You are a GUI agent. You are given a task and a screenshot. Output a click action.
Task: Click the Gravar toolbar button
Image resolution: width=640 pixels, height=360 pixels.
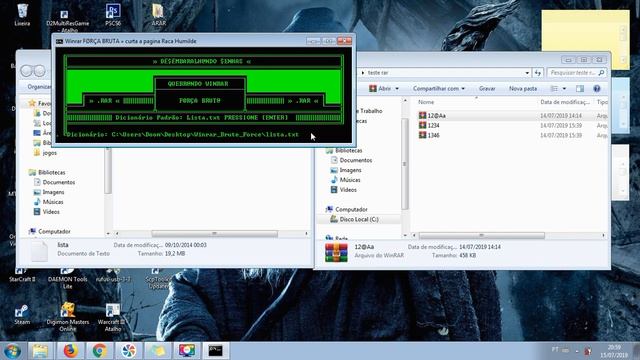tap(487, 89)
